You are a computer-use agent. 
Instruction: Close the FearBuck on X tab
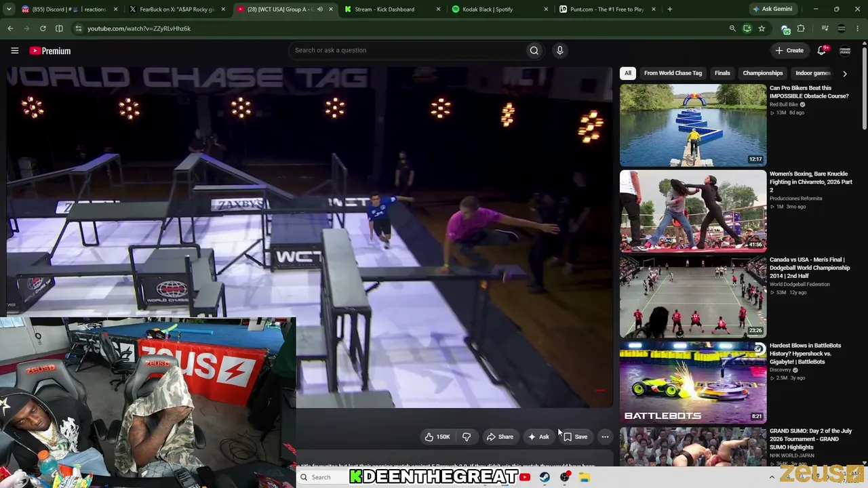pos(222,9)
